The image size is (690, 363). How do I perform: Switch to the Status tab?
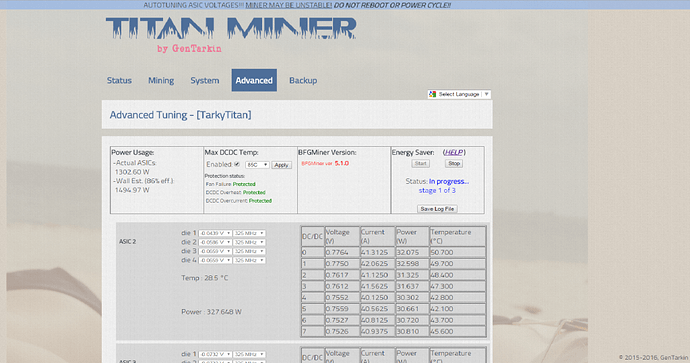tap(119, 81)
